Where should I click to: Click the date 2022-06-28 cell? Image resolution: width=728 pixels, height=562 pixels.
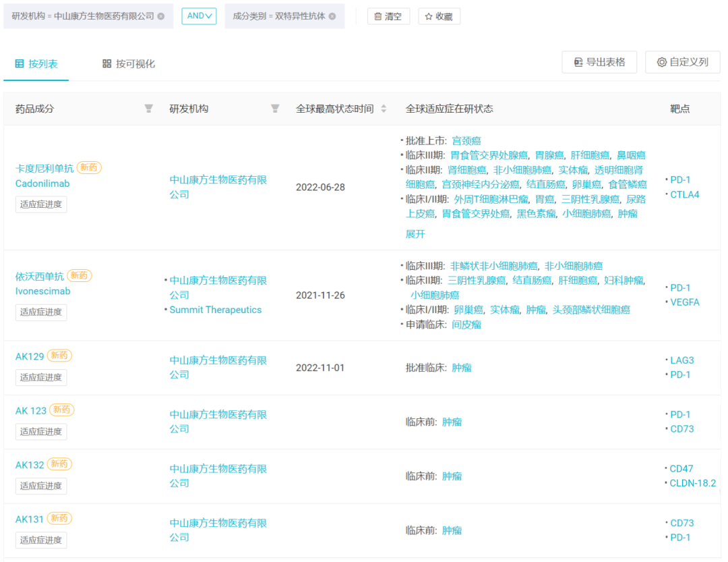coord(320,188)
